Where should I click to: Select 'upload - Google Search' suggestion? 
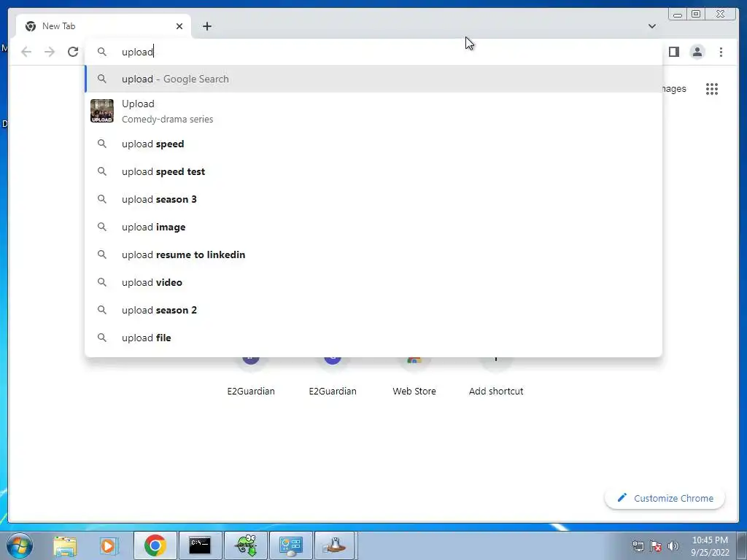[x=374, y=79]
